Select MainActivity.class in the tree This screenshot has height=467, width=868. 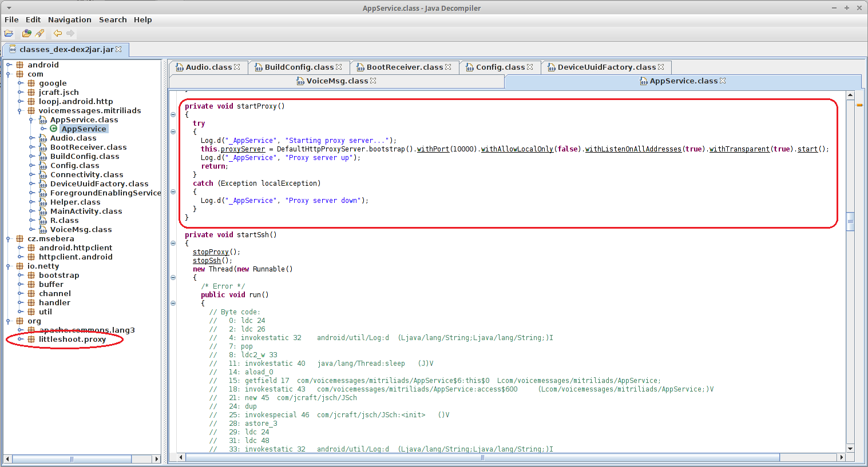pyautogui.click(x=86, y=211)
